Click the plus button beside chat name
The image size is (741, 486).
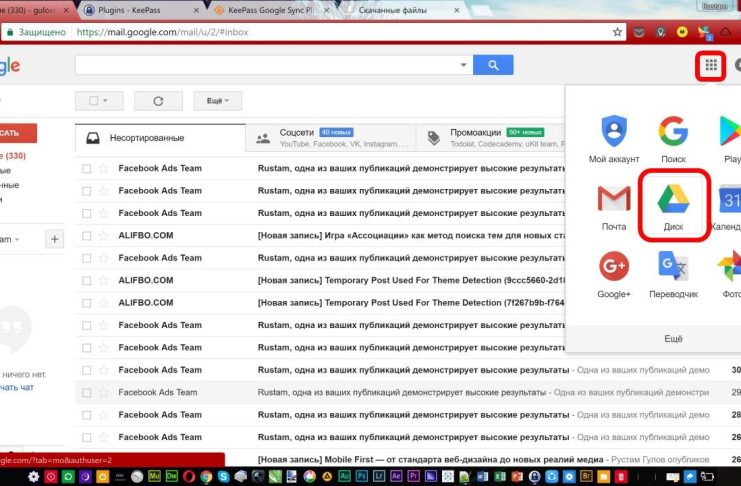click(54, 239)
